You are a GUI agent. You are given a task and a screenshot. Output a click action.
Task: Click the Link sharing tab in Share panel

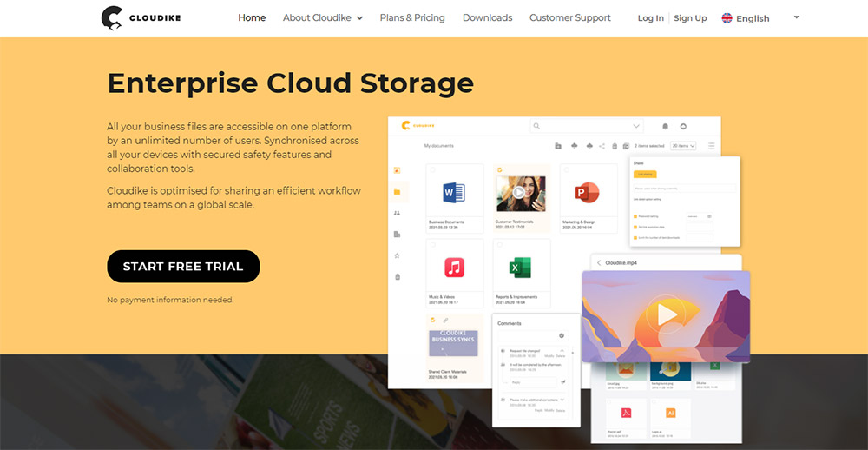[x=645, y=174]
